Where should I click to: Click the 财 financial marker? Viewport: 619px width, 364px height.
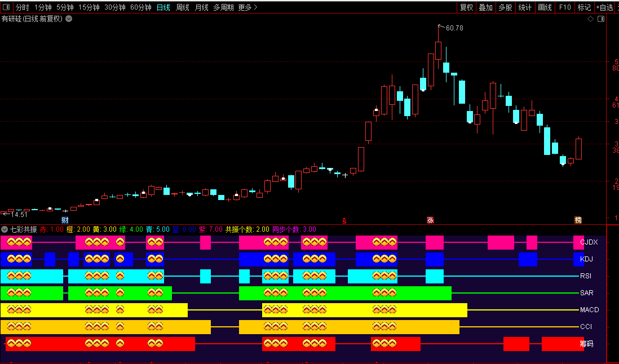65,220
